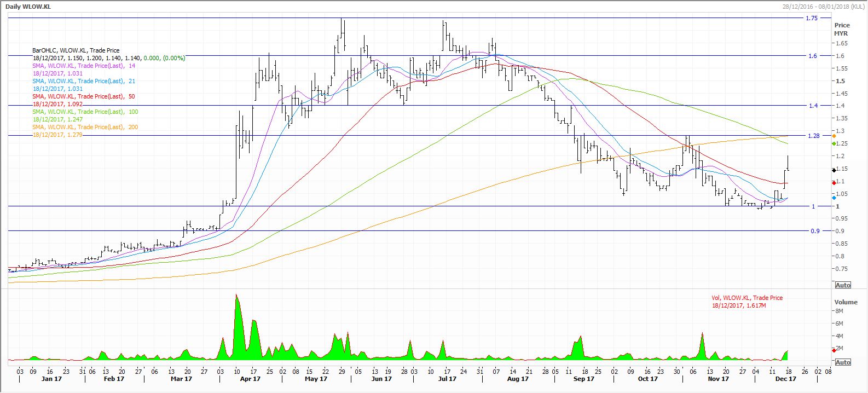Toggle Auto scaling on the price axis
The height and width of the screenshot is (393, 868).
click(843, 285)
